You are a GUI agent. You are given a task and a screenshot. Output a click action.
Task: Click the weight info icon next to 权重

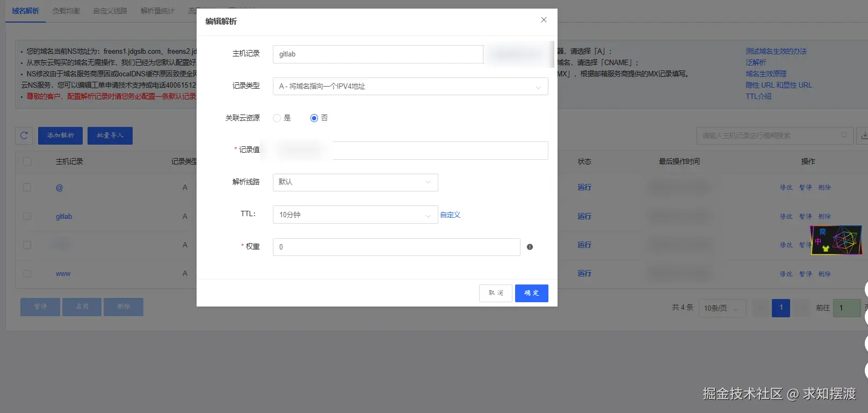tap(530, 247)
